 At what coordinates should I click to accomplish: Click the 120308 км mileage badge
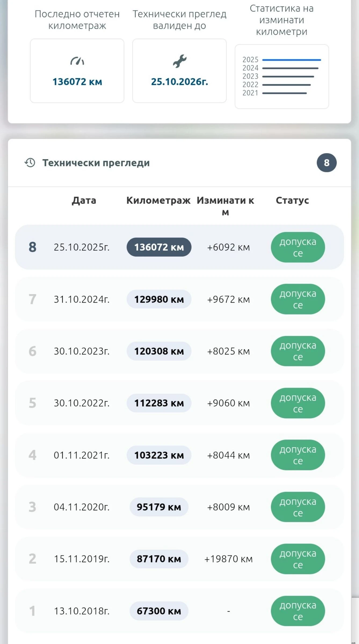pos(159,351)
